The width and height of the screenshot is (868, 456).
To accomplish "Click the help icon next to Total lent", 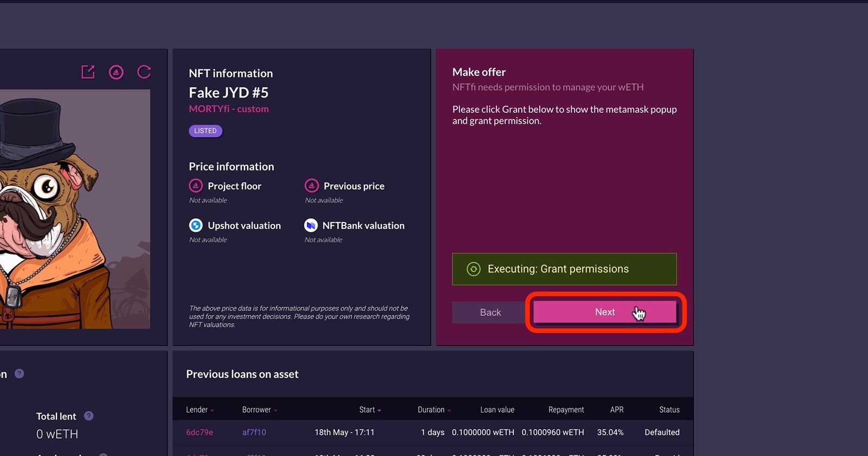I will pos(89,416).
